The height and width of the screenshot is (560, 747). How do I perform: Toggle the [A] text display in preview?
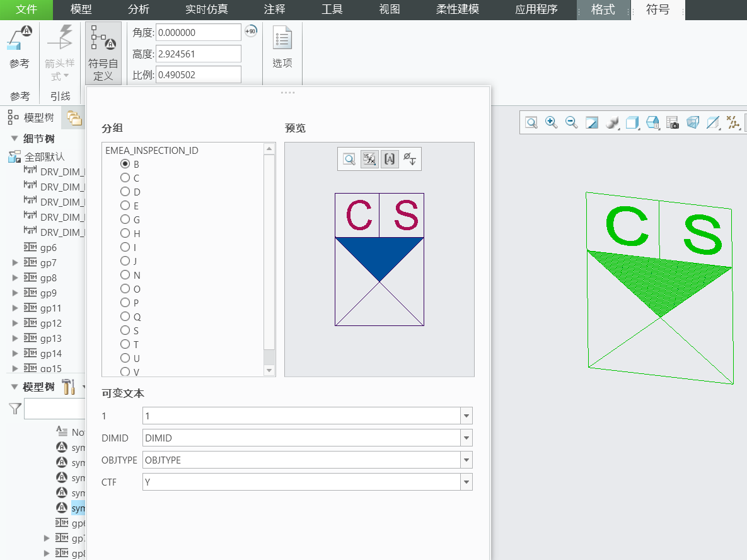(390, 160)
